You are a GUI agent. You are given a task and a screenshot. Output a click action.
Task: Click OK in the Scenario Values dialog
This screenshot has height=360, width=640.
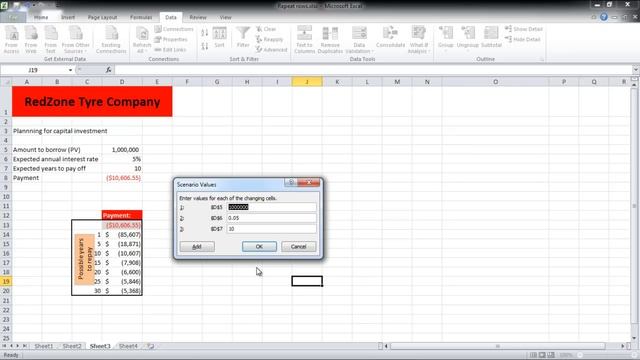coord(259,247)
